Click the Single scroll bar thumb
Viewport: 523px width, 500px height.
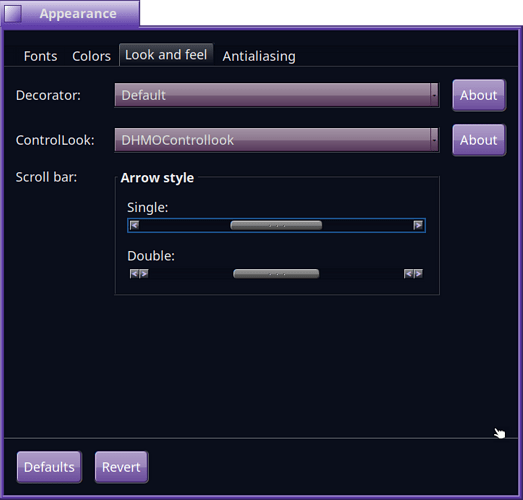pyautogui.click(x=276, y=225)
